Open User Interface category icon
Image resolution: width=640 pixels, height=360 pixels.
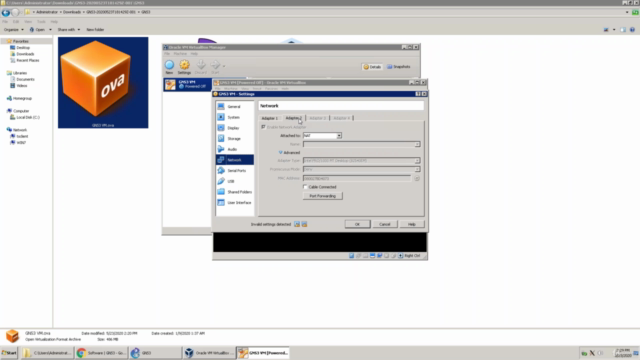pos(221,202)
